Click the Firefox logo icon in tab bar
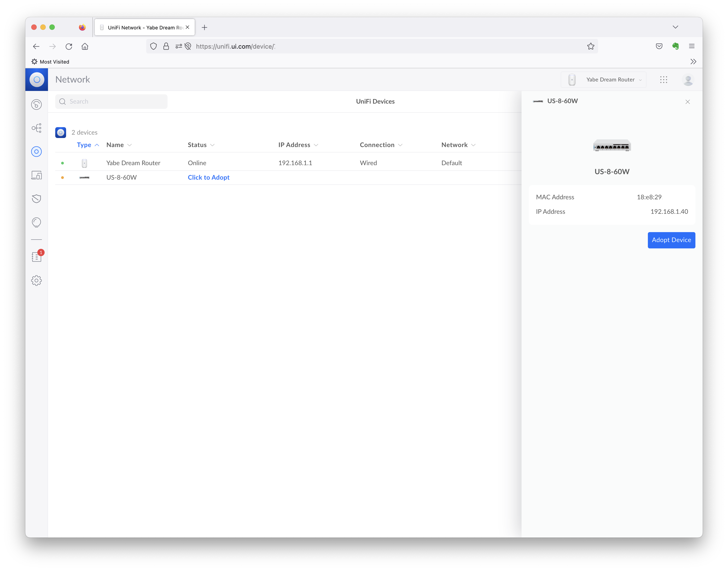 coord(82,27)
